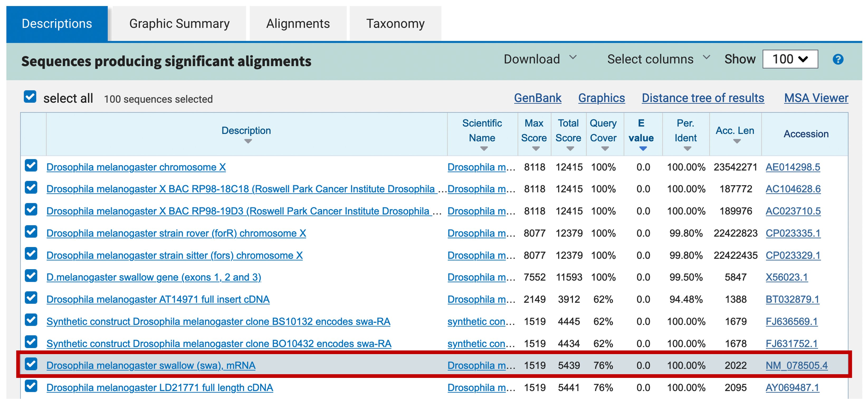
Task: Uncheck the clone BO10432 row checkbox
Action: pyautogui.click(x=31, y=342)
